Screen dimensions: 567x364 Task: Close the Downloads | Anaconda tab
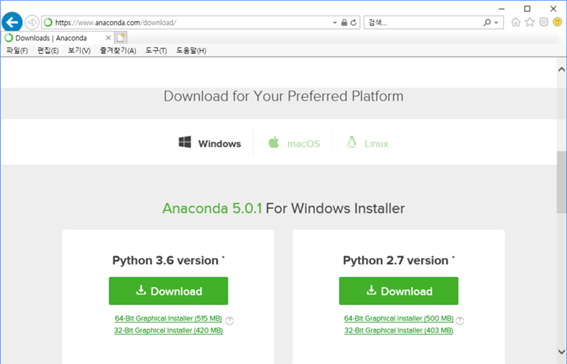coord(108,38)
